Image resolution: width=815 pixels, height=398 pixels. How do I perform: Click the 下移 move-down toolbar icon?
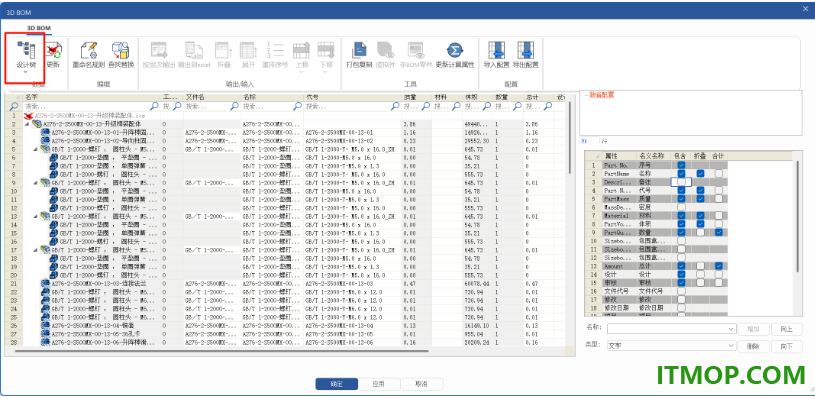326,51
